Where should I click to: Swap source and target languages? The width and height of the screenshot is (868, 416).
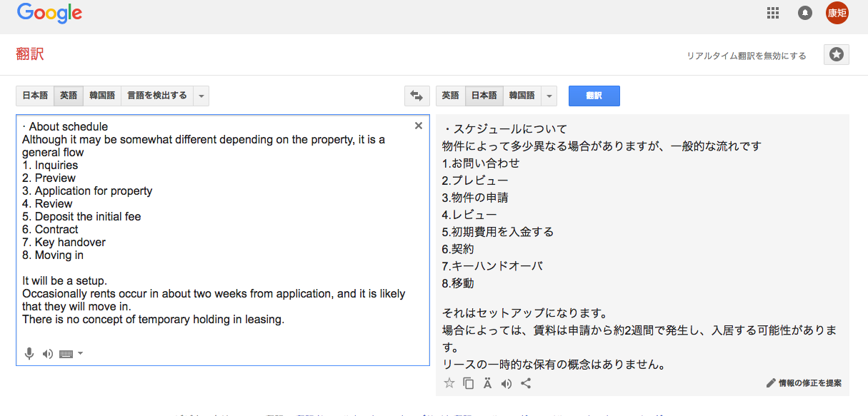(417, 96)
